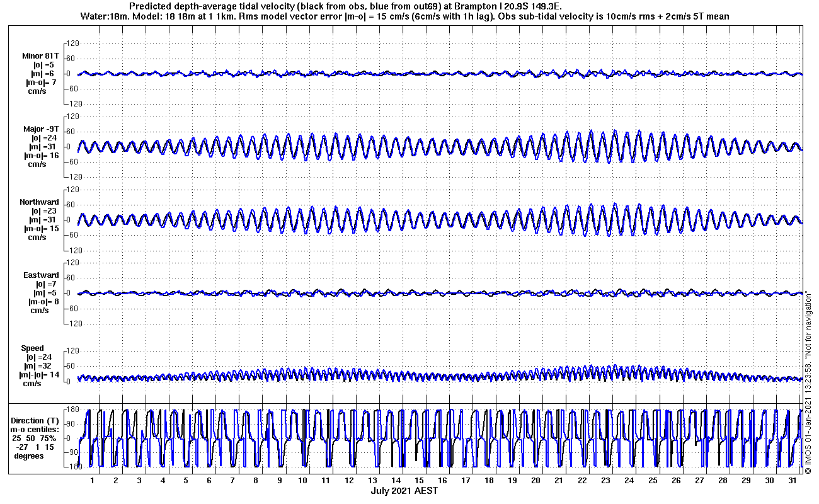819x504 pixels.
Task: Click the '|m| =32' Speed value
Action: (38, 366)
